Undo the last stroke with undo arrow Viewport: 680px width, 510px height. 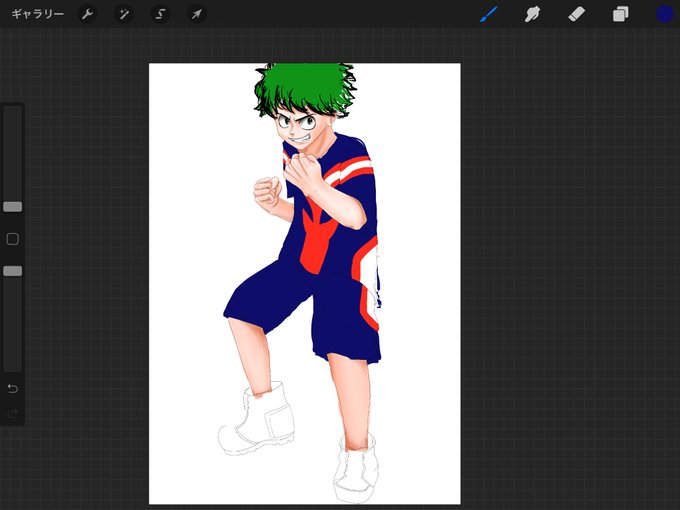[13, 388]
